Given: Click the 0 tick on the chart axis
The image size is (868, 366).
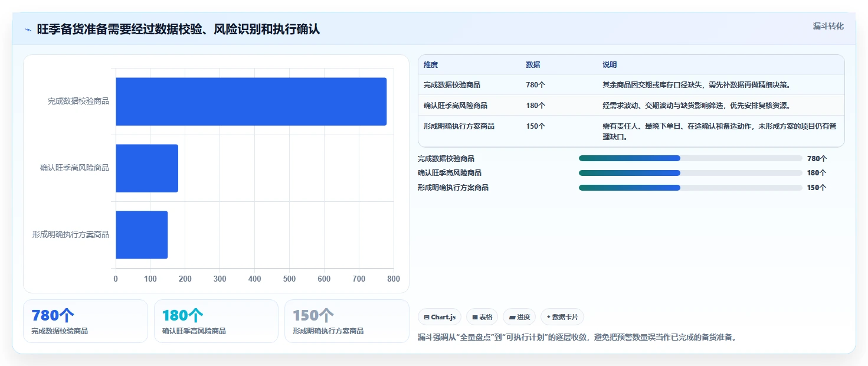Looking at the screenshot, I should point(116,279).
